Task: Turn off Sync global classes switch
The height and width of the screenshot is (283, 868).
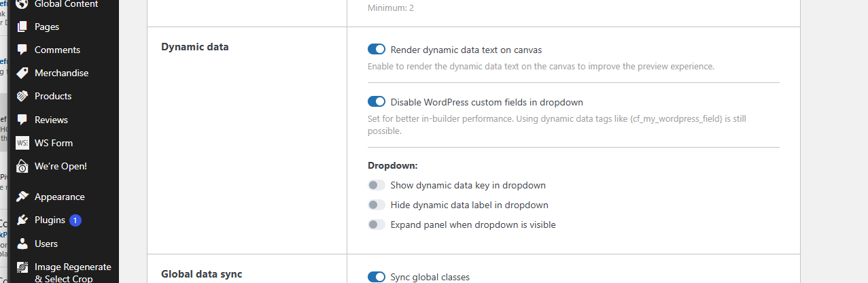Action: [x=377, y=277]
